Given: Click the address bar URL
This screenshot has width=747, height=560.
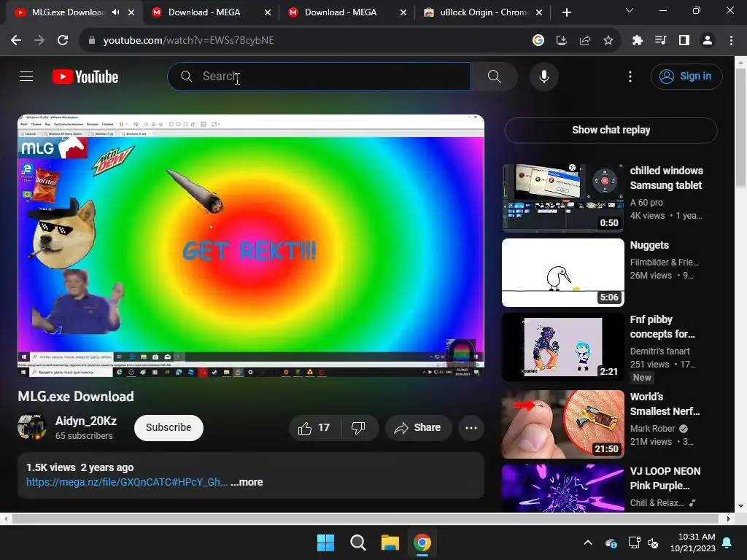Looking at the screenshot, I should [x=189, y=41].
